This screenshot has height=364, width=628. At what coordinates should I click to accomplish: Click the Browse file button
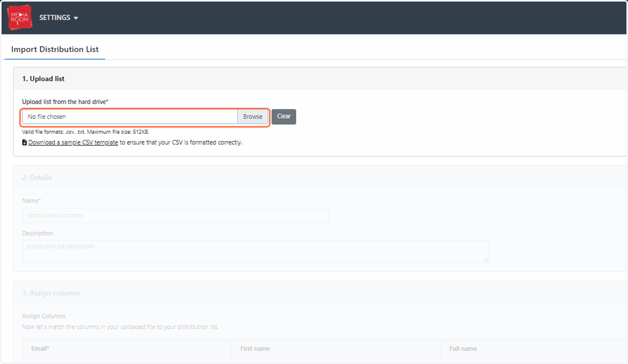pos(253,117)
